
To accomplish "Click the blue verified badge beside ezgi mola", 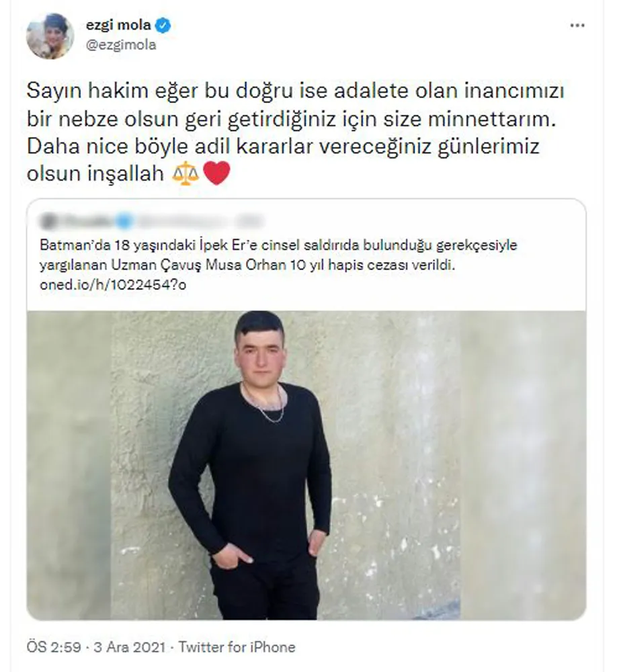I will click(x=163, y=26).
